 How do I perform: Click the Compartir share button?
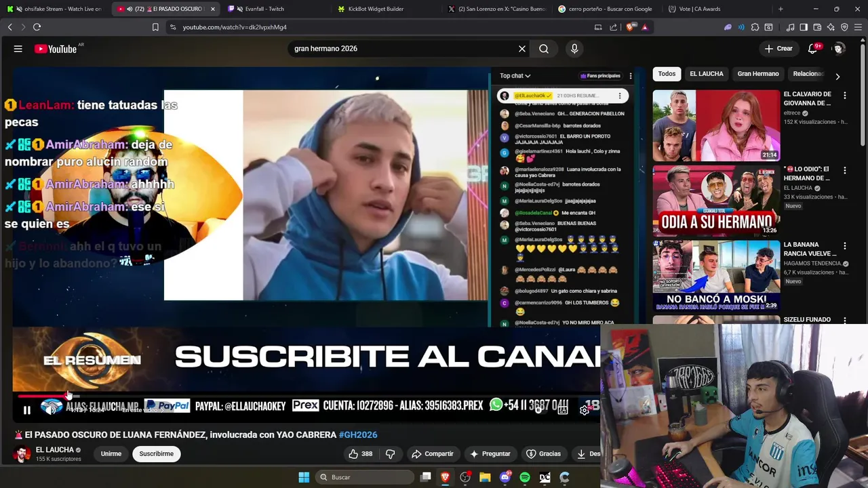pyautogui.click(x=433, y=453)
